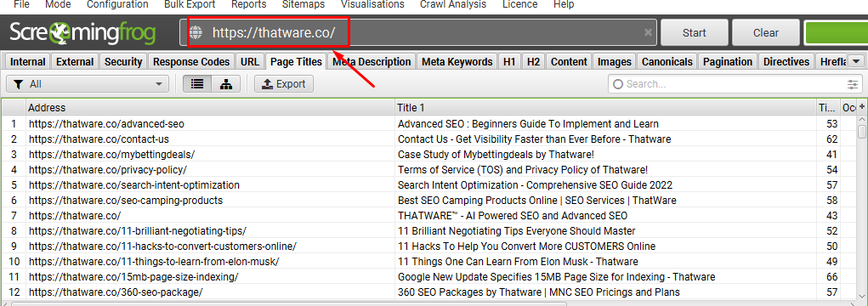Click the Export button

pyautogui.click(x=284, y=84)
